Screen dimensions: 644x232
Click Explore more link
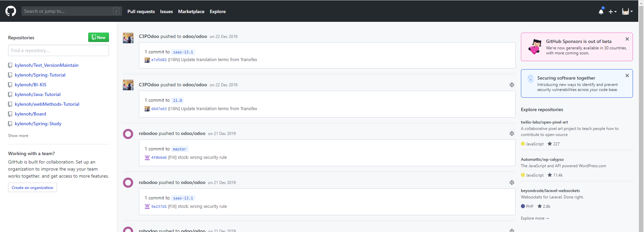pos(535,218)
